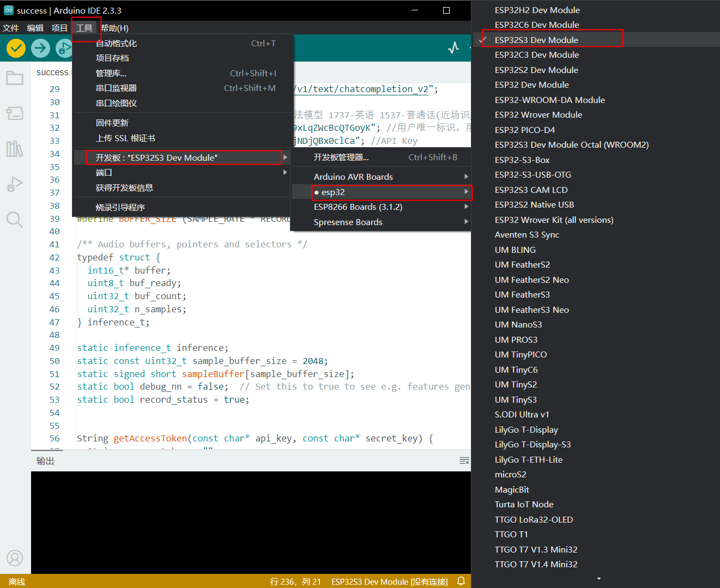Open the Sketchbook folder sidebar icon

click(x=15, y=78)
